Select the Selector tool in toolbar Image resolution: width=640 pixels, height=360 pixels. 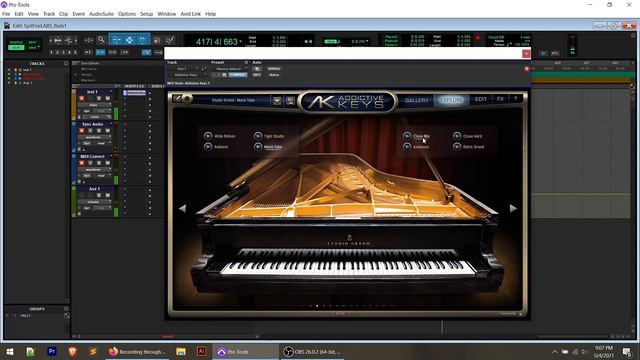129,40
